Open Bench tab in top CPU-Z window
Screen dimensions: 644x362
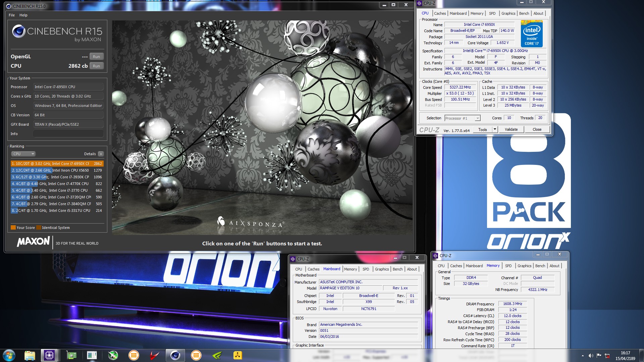[524, 13]
